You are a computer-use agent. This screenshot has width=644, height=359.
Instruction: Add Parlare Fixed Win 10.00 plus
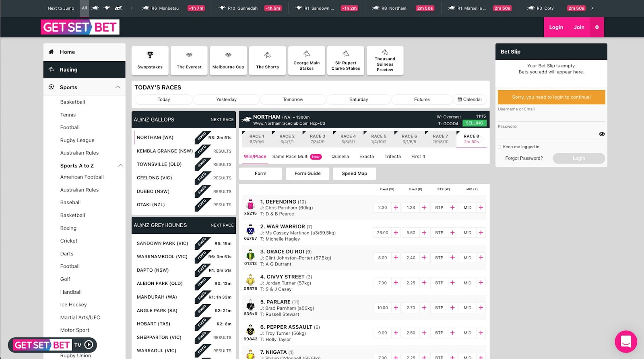[x=396, y=308]
